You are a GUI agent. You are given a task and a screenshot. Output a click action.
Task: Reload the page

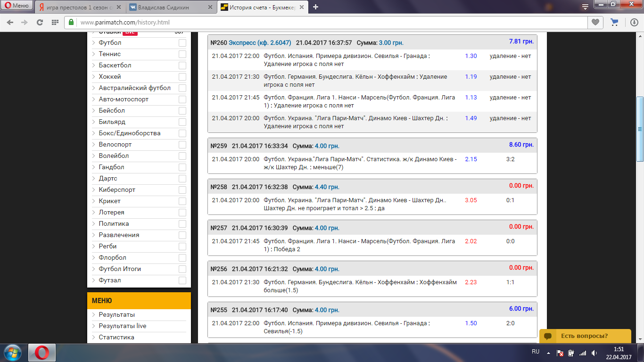point(40,22)
